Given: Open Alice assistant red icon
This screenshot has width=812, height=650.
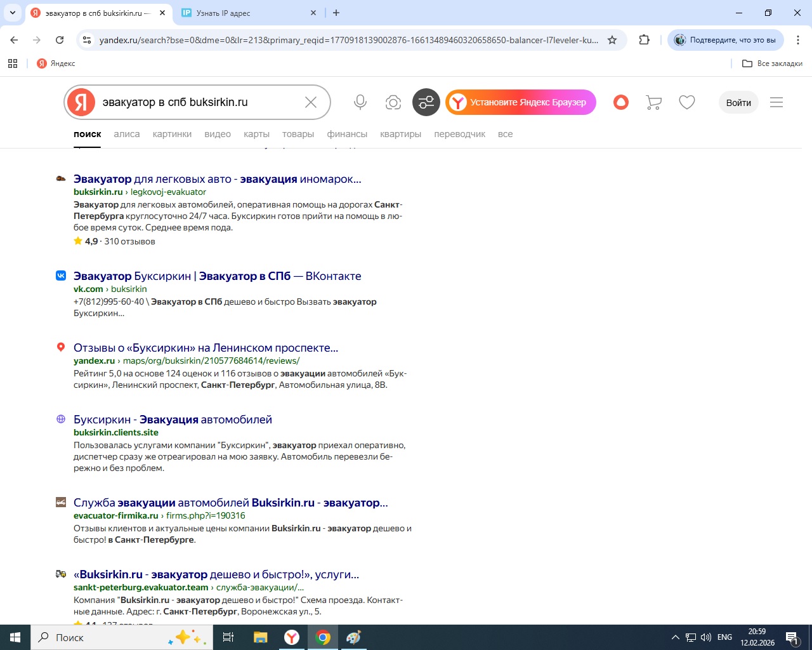Looking at the screenshot, I should 621,102.
